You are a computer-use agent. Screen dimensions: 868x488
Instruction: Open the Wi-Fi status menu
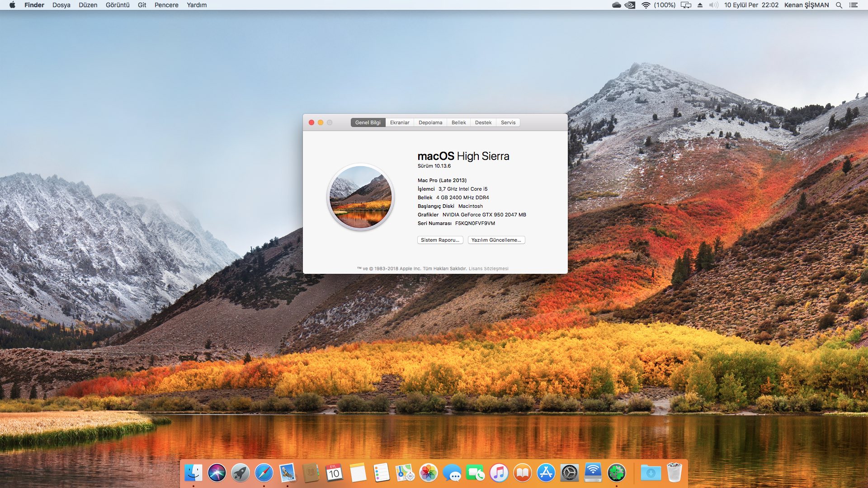pos(646,5)
